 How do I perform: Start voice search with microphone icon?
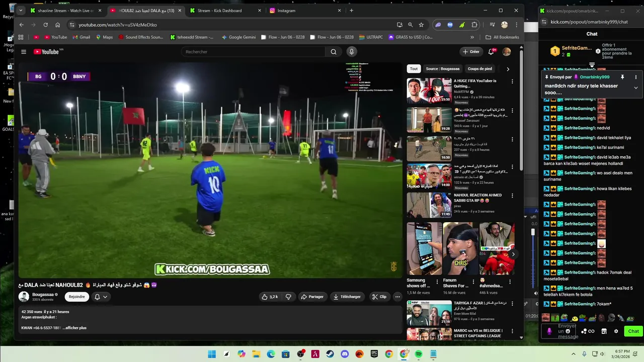click(352, 51)
